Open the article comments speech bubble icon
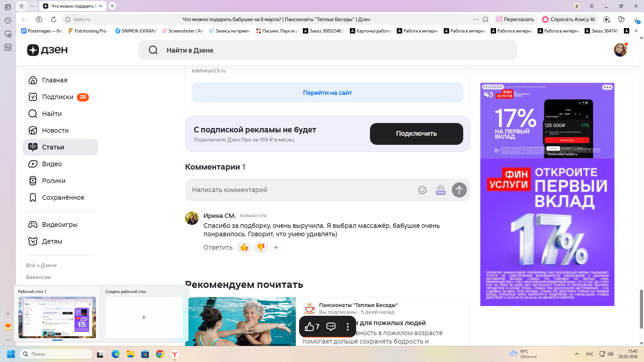Viewport: 644px width, 362px height. pos(331,326)
